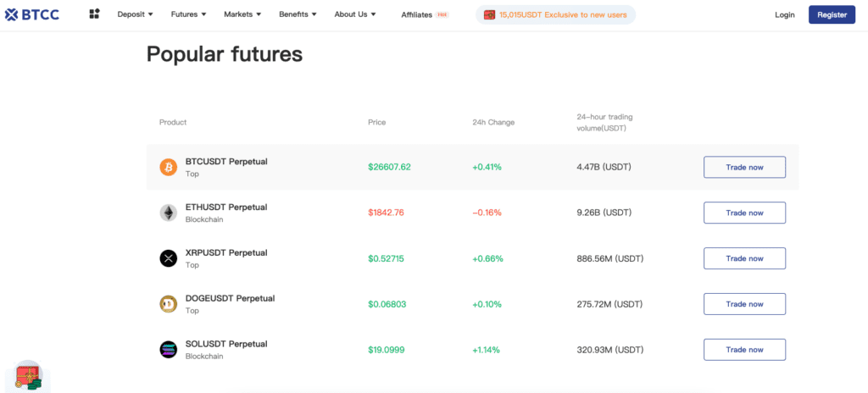
Task: Click the Top tag under BTCUSDT
Action: (x=192, y=174)
